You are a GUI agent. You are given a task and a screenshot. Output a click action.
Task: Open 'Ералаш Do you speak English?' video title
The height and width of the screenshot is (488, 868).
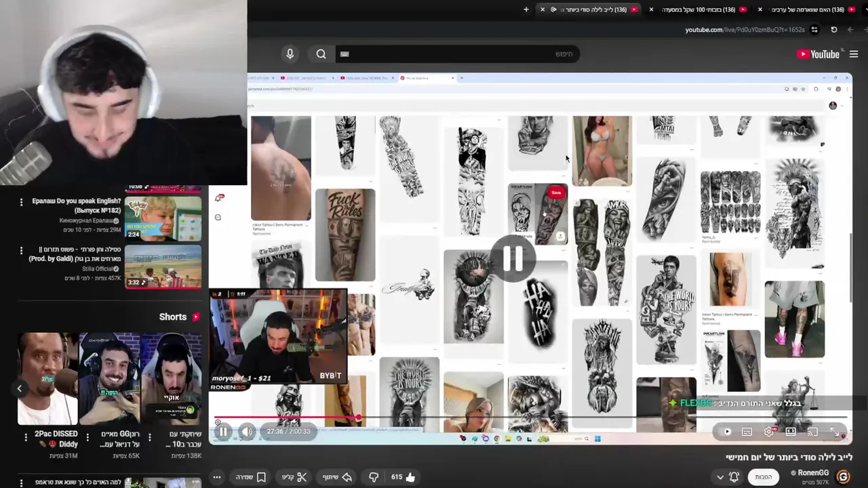[x=76, y=205]
